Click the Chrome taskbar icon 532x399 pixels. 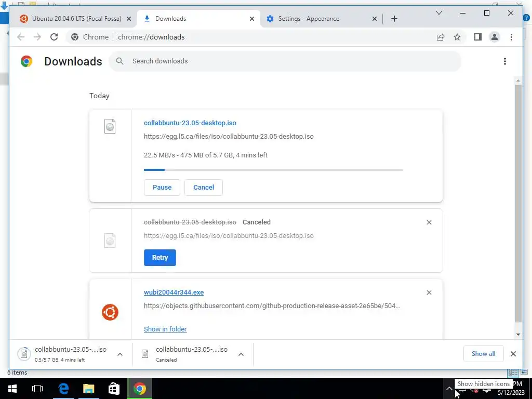pyautogui.click(x=139, y=389)
